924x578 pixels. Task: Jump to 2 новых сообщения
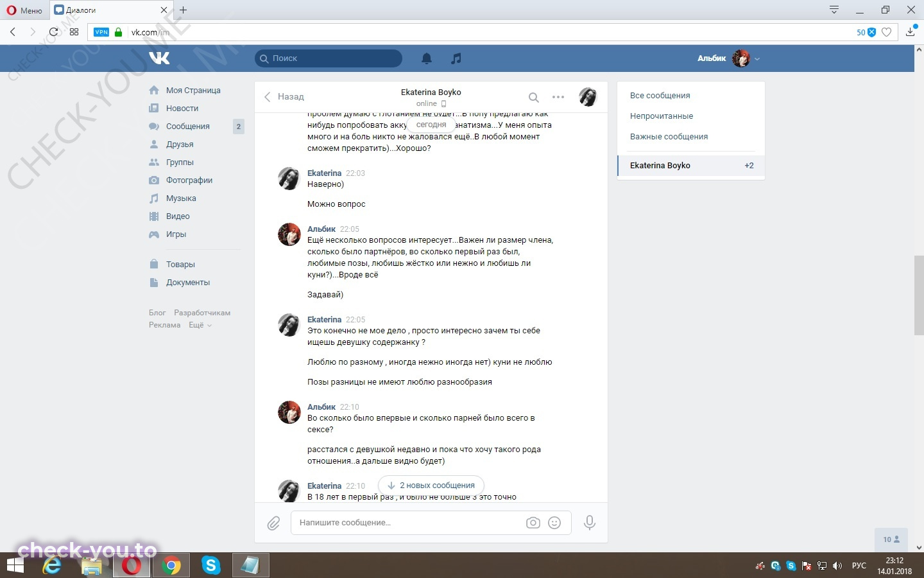pos(431,486)
